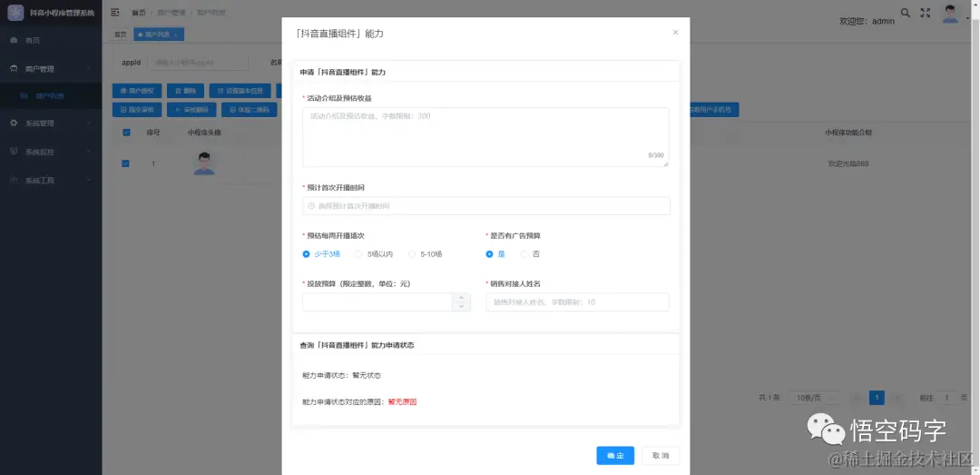Click the 商户管理 menu icon
This screenshot has height=475, width=980.
[x=14, y=69]
